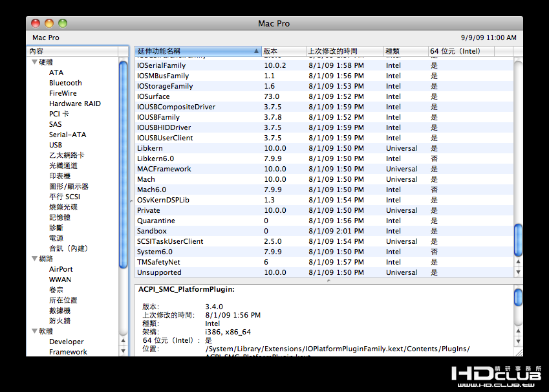
Task: Select the Libkern6.0 row
Action: (x=324, y=158)
